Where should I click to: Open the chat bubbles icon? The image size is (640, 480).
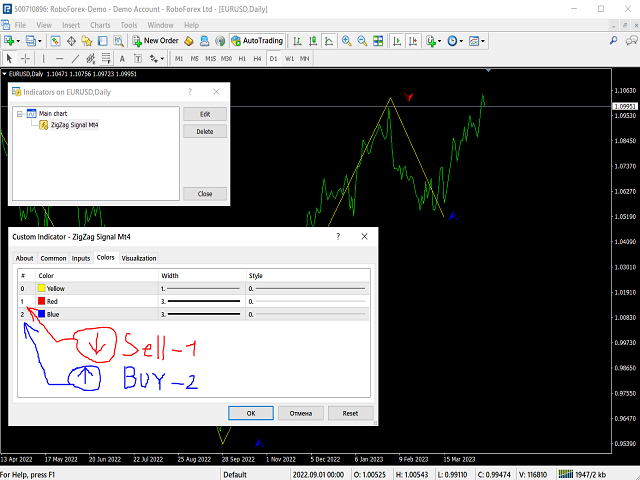[632, 40]
